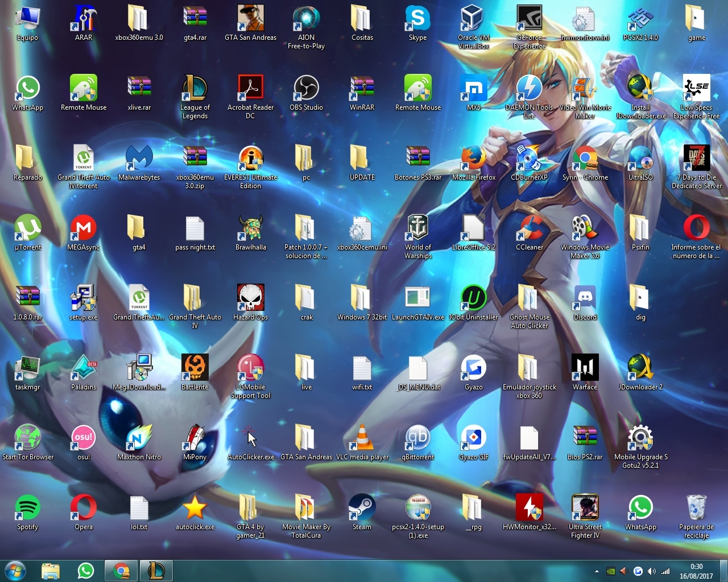
Task: Open the Movie Maker By TotalCura folder
Action: (x=306, y=507)
